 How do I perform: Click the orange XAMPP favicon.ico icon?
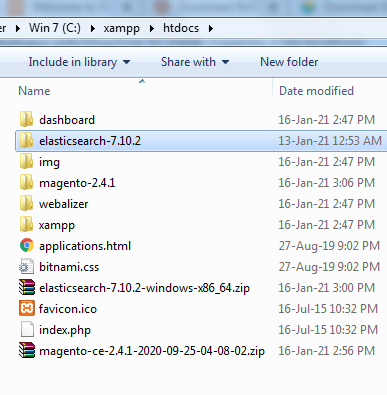(27, 308)
